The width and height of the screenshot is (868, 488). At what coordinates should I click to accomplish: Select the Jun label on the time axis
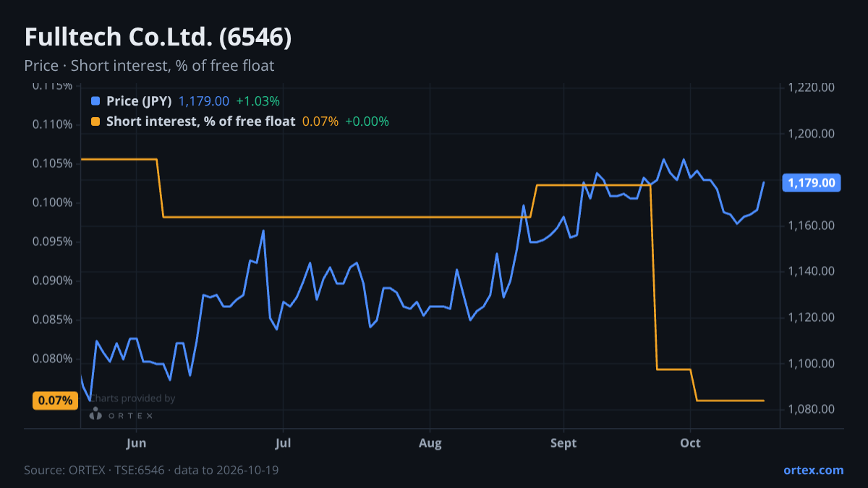pos(137,443)
